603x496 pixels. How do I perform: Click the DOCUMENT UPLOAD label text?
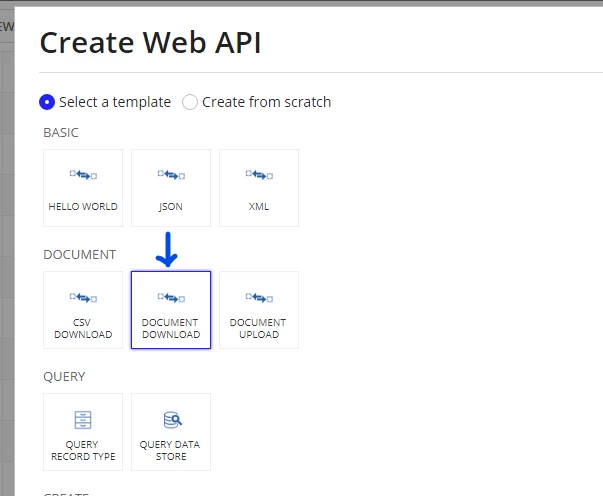coord(258,328)
